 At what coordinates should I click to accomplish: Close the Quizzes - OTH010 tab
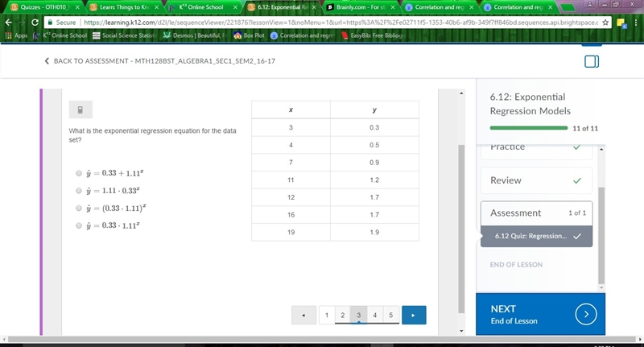pos(77,7)
